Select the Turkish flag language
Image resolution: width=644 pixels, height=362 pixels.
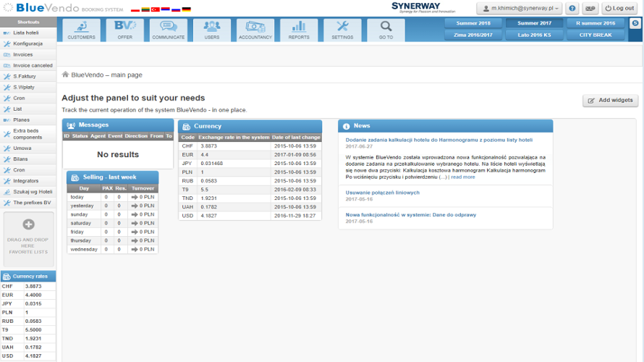[156, 9]
